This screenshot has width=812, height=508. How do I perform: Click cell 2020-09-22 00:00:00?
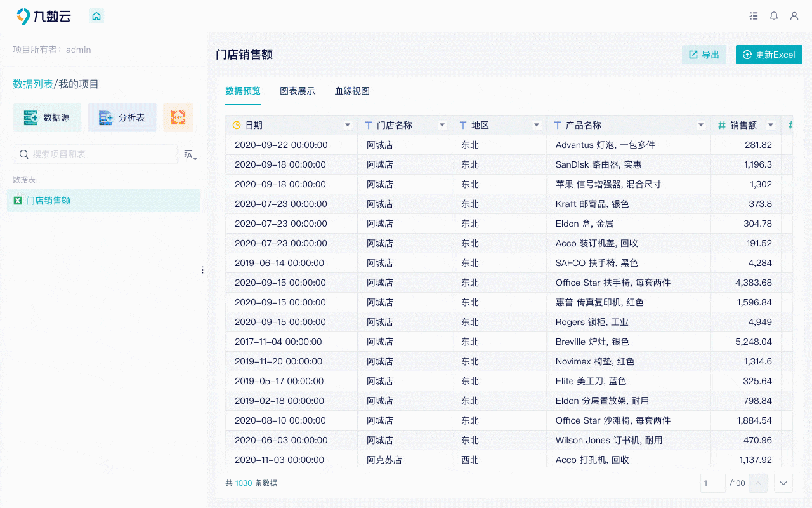tap(291, 145)
